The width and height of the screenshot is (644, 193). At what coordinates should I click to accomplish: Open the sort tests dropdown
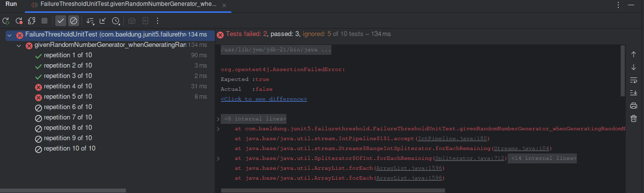point(90,21)
